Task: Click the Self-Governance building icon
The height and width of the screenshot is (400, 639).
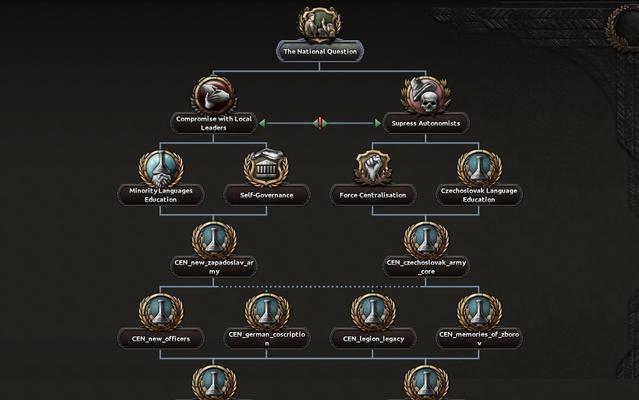Action: coord(267,167)
